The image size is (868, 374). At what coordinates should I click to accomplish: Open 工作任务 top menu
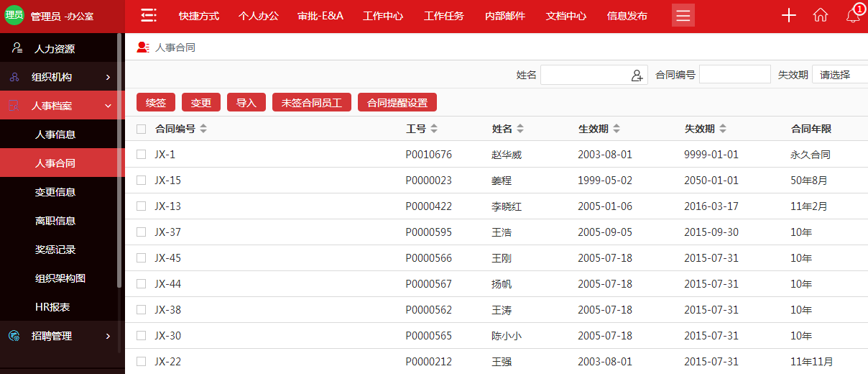(x=444, y=16)
